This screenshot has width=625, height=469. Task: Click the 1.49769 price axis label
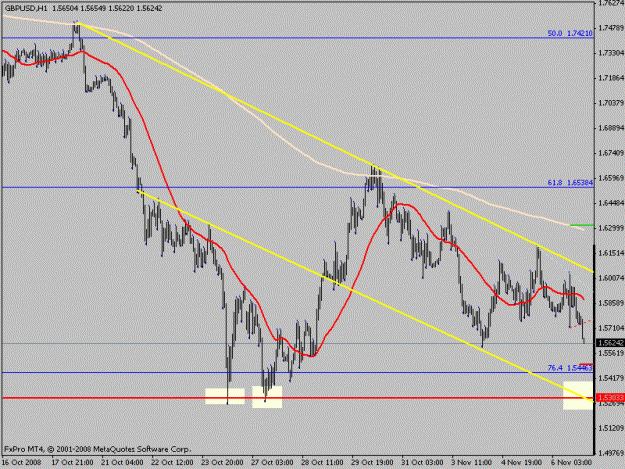tap(611, 453)
